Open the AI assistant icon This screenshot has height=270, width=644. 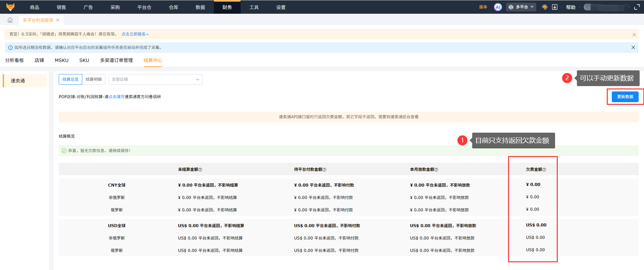tap(498, 7)
